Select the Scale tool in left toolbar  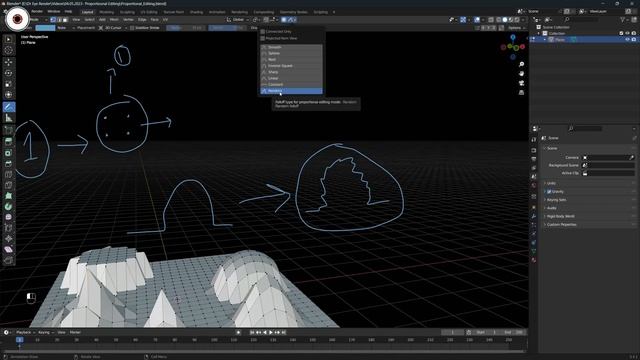click(x=9, y=84)
